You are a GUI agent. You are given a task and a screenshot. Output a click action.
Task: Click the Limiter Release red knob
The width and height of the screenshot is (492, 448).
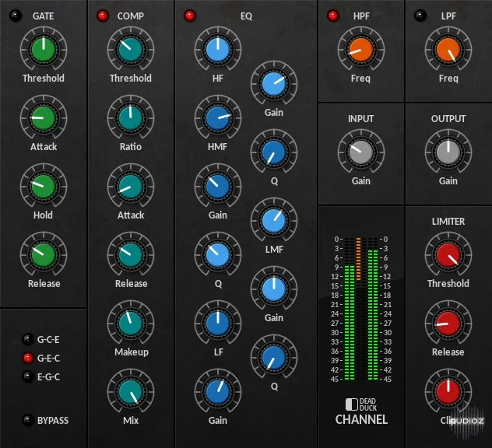[x=448, y=324]
